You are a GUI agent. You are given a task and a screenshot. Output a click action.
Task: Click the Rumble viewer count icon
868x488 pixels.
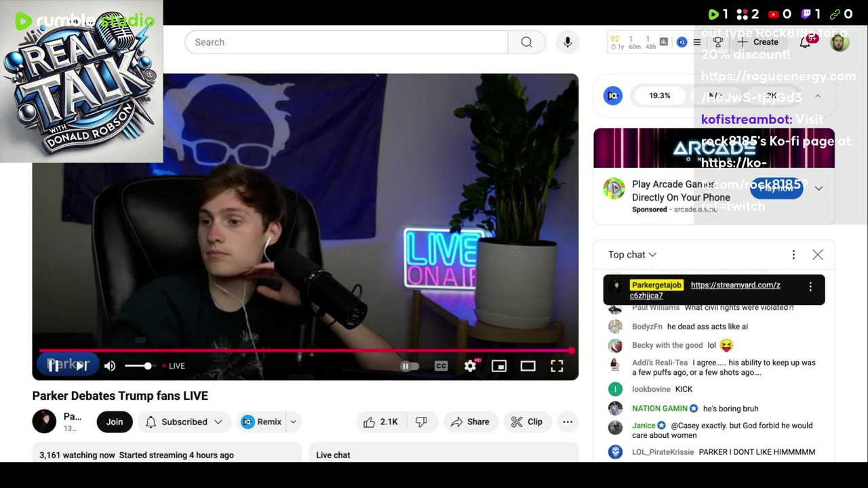click(713, 14)
